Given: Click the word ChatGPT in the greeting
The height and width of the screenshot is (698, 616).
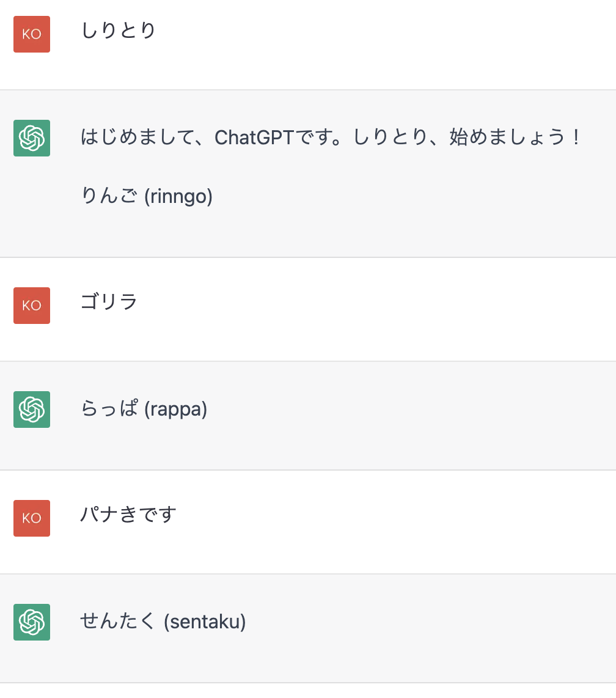Looking at the screenshot, I should tap(254, 138).
